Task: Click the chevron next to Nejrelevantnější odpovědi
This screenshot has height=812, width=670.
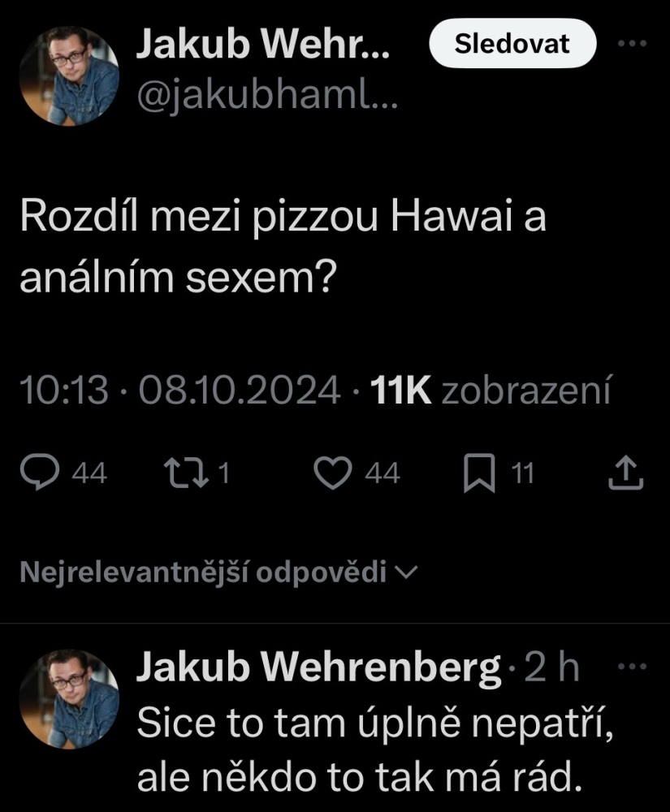Action: tap(405, 573)
